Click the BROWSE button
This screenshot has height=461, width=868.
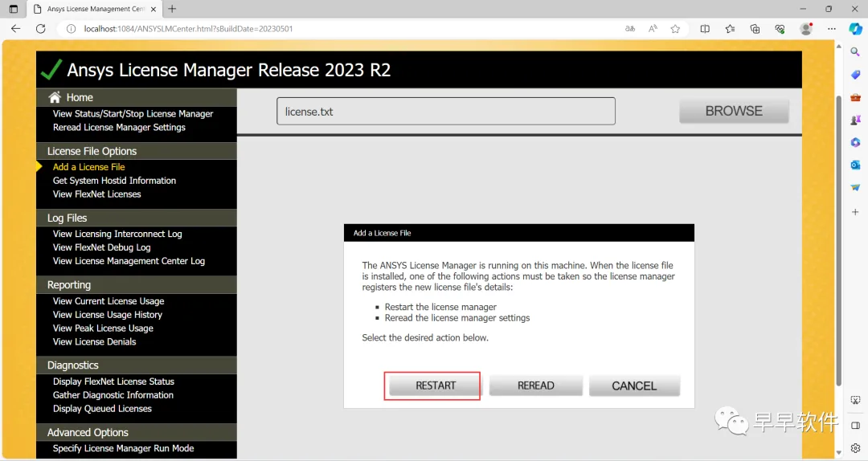(734, 112)
